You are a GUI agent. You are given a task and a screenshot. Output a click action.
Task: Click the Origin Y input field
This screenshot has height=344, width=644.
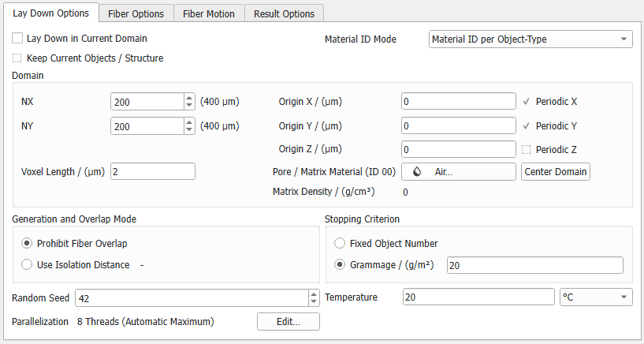(458, 125)
